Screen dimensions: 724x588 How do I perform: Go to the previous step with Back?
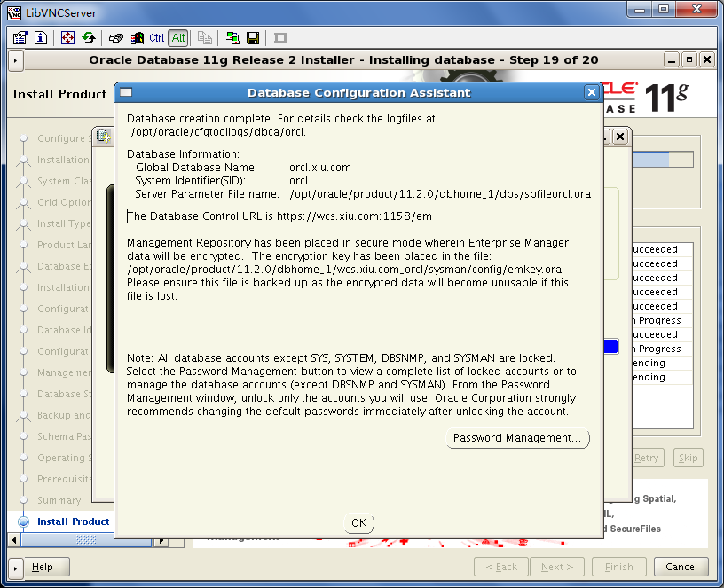(x=501, y=568)
